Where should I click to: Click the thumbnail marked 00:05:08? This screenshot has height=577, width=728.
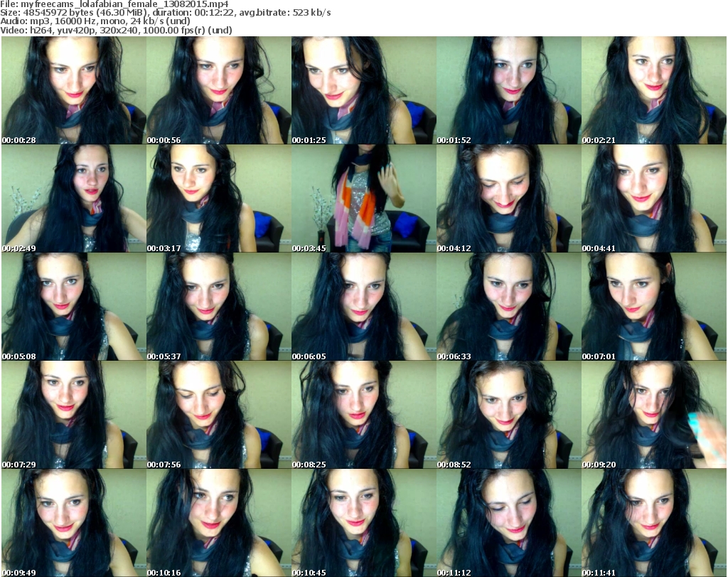tap(74, 307)
